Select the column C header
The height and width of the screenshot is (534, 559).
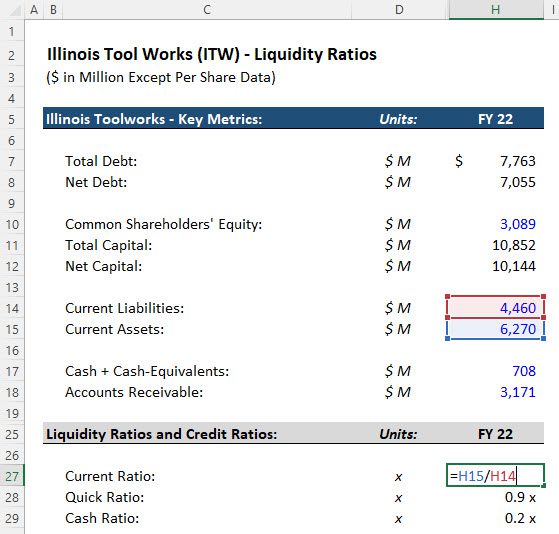point(207,10)
